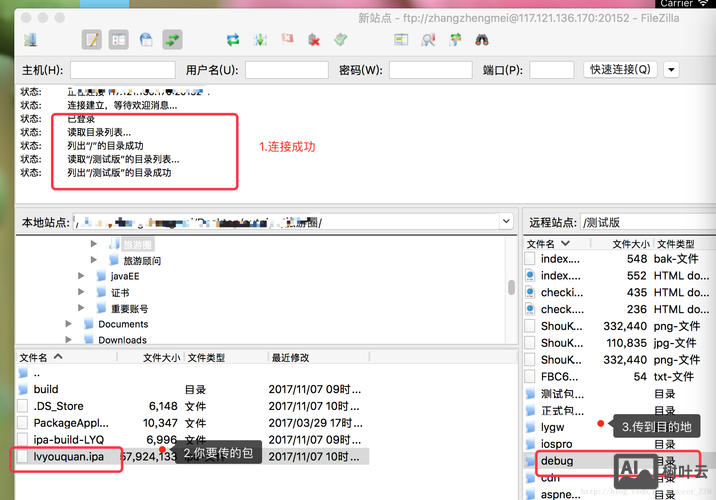Click the username (用户名) input field

pos(287,70)
